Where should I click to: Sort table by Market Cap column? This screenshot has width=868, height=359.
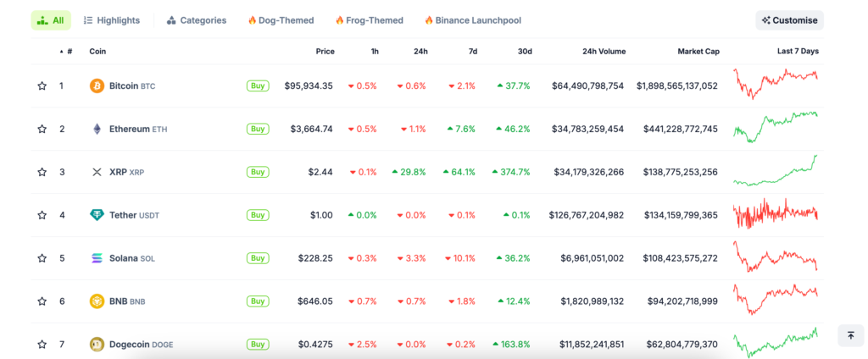tap(698, 52)
